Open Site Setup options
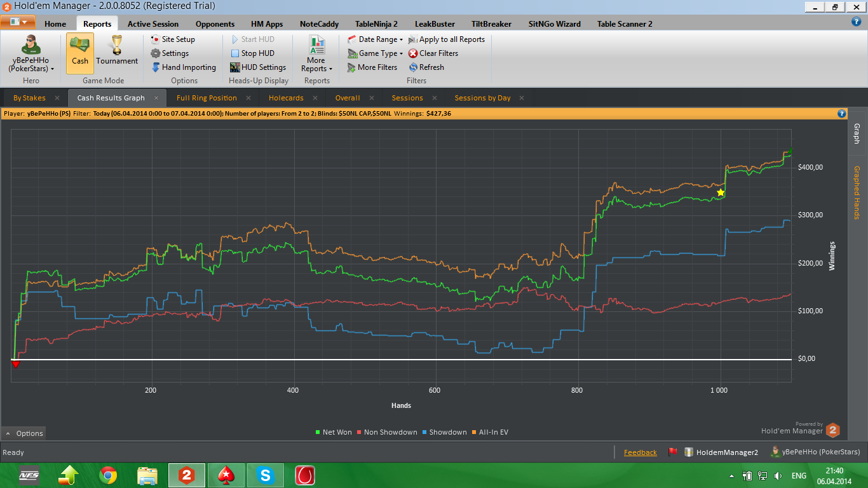This screenshot has width=868, height=488. 173,39
